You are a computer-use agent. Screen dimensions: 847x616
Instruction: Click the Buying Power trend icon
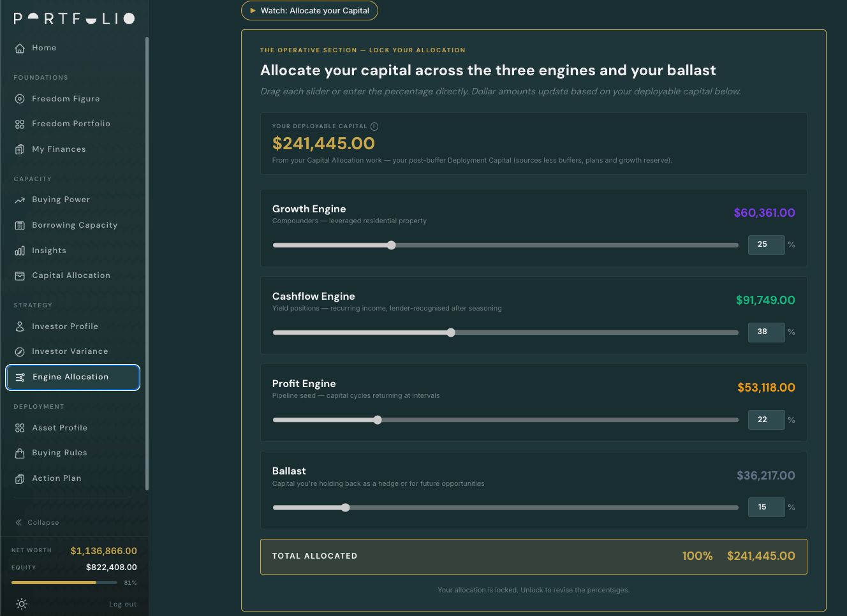[x=20, y=200]
